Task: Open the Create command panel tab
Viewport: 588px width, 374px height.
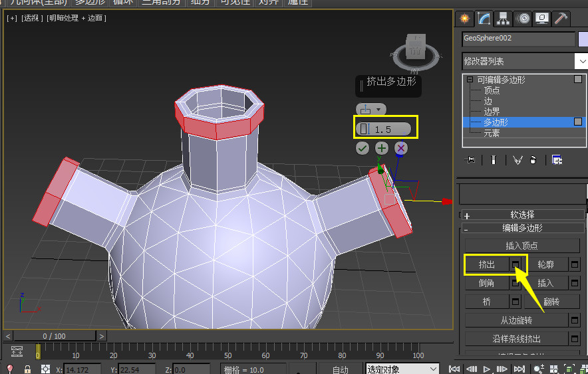Action: [465, 18]
